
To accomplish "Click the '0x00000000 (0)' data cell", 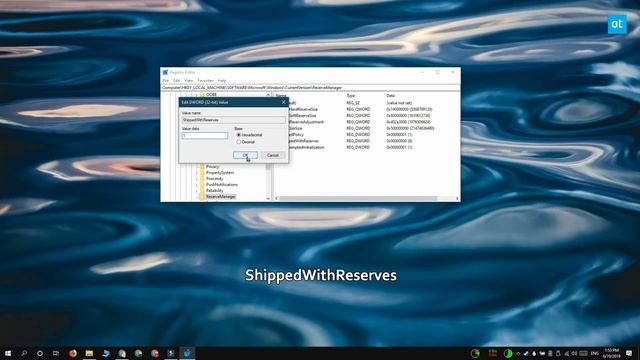I will click(399, 141).
